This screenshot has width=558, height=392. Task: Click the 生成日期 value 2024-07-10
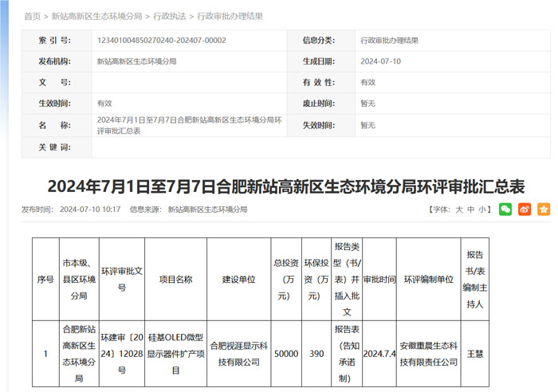380,61
